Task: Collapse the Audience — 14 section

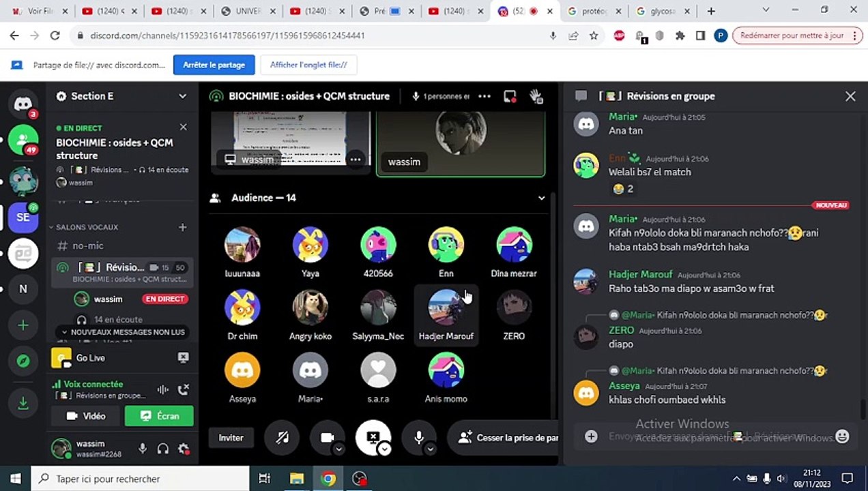Action: coord(541,198)
